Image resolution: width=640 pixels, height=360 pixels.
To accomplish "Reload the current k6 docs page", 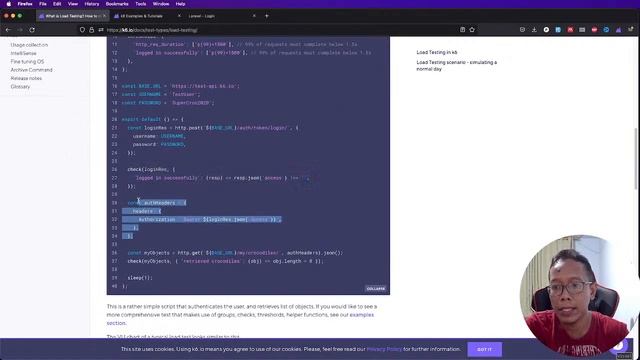I will [32, 30].
